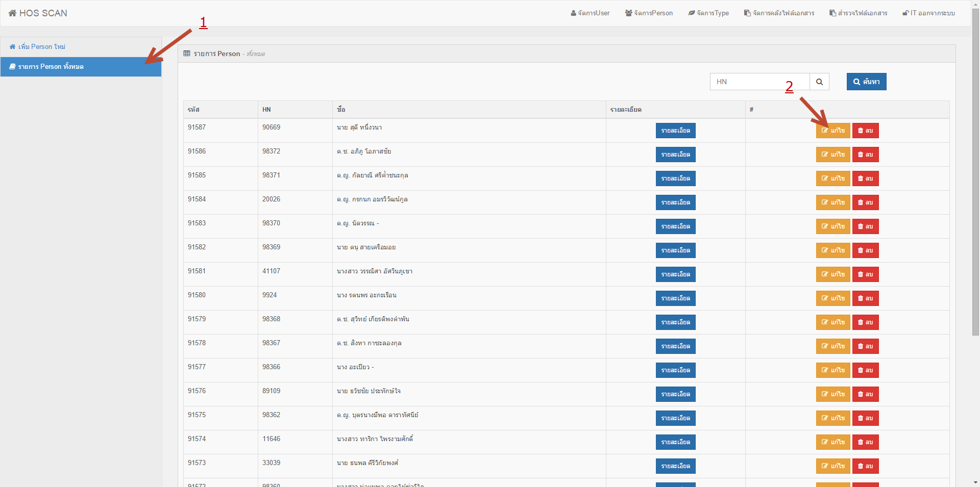Click scrollbar down arrow at bottom

pos(975,482)
